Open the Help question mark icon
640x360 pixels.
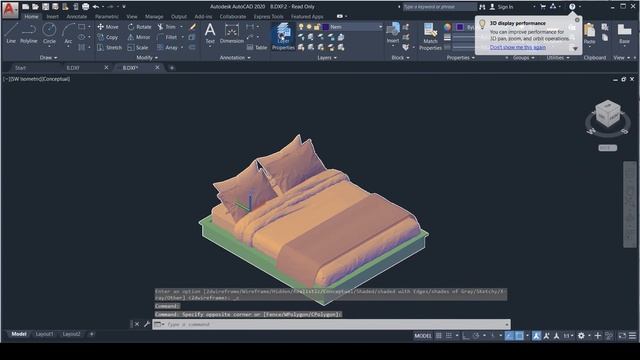coord(572,7)
